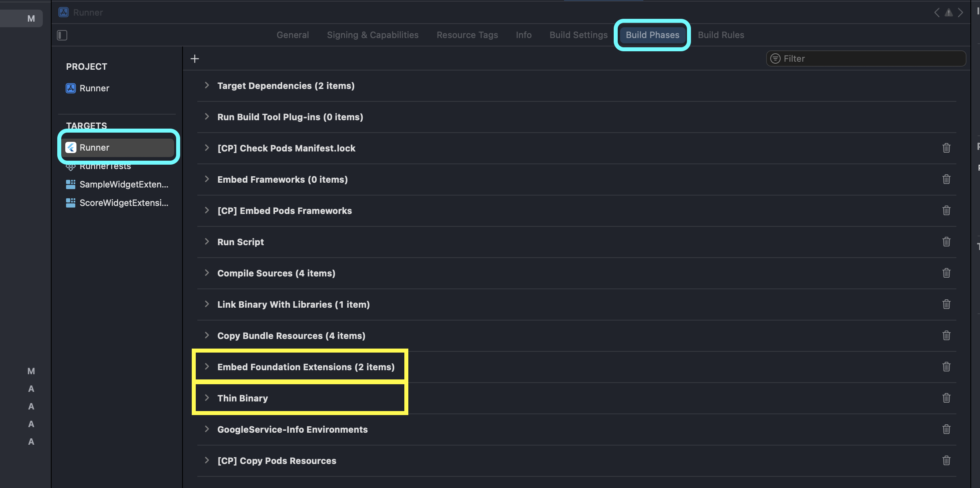Expand Embed Foundation Extensions section
This screenshot has height=488, width=980.
pos(207,366)
